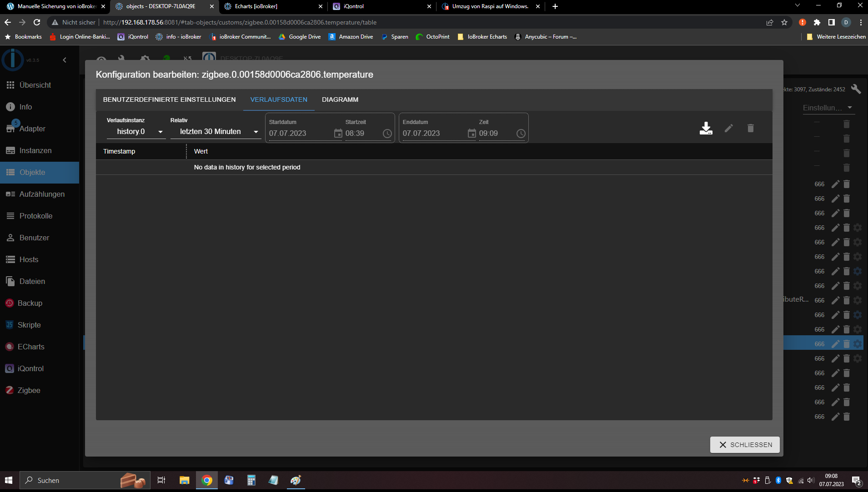Open the Hosts icon in sidebar
The image size is (868, 492).
tap(10, 259)
